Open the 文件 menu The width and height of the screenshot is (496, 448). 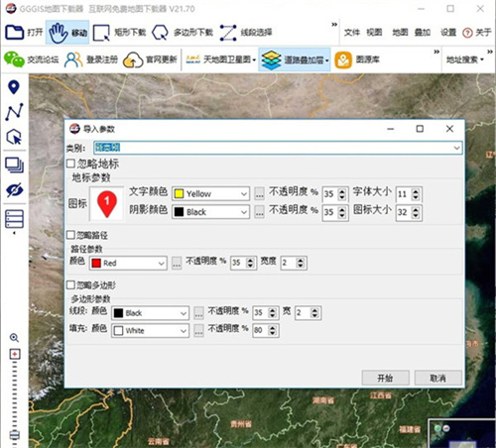(351, 33)
